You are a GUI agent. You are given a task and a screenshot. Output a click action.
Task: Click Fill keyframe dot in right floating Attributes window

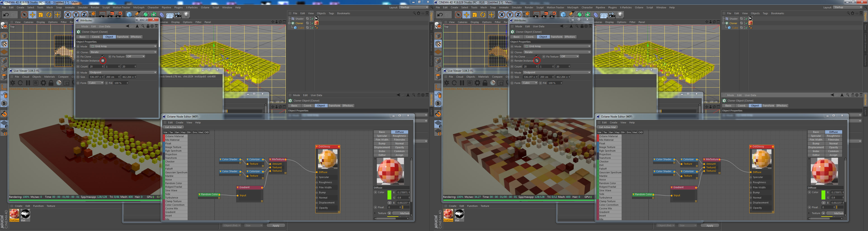pos(540,83)
